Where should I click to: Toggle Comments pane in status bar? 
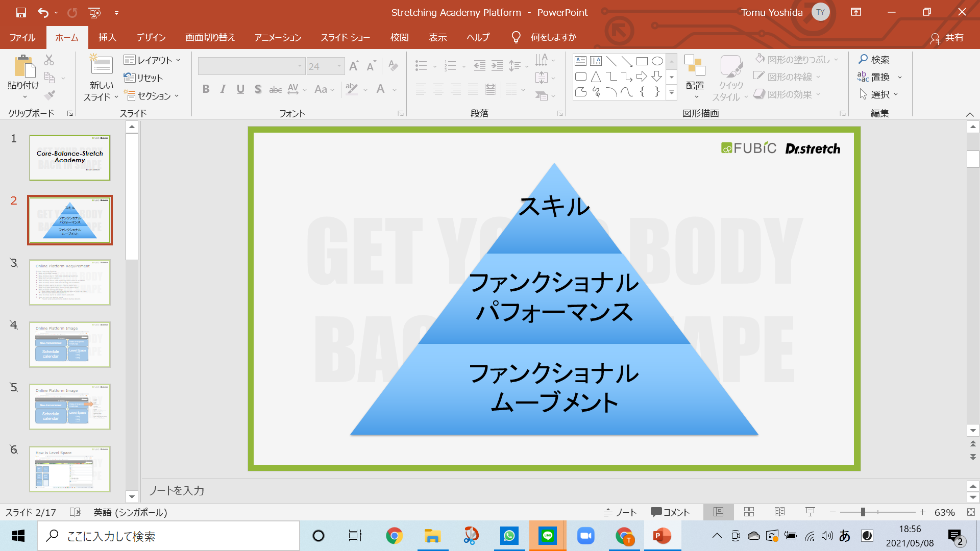[670, 512]
